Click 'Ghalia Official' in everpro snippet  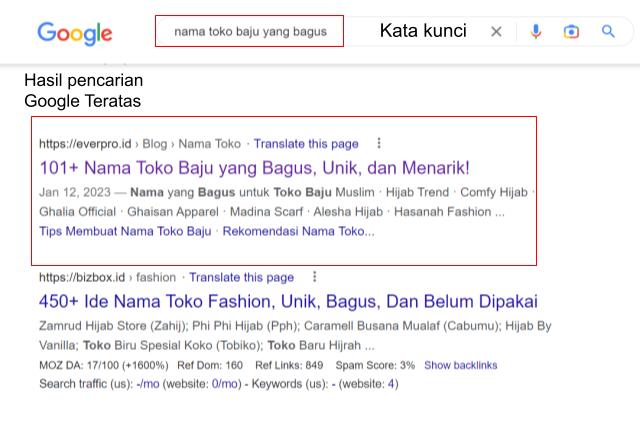pyautogui.click(x=78, y=212)
